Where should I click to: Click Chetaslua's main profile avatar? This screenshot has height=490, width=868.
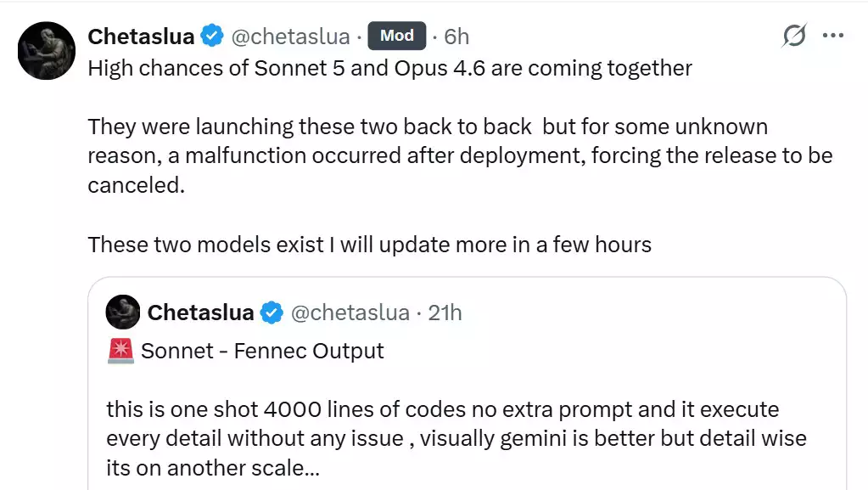(x=47, y=50)
